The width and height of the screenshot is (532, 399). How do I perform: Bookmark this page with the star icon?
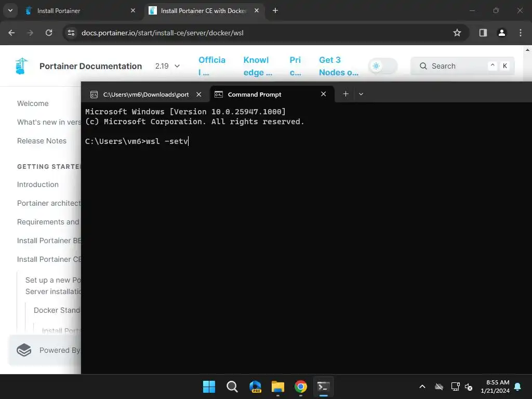[457, 33]
